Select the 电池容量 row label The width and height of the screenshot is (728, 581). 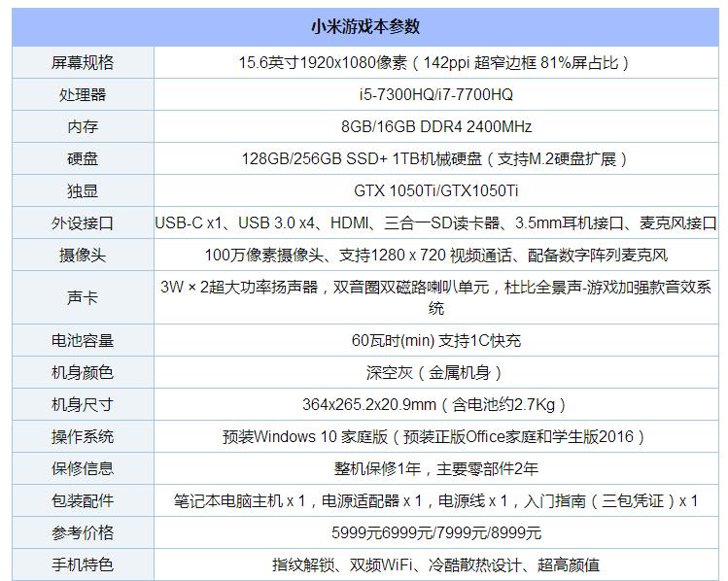83,340
